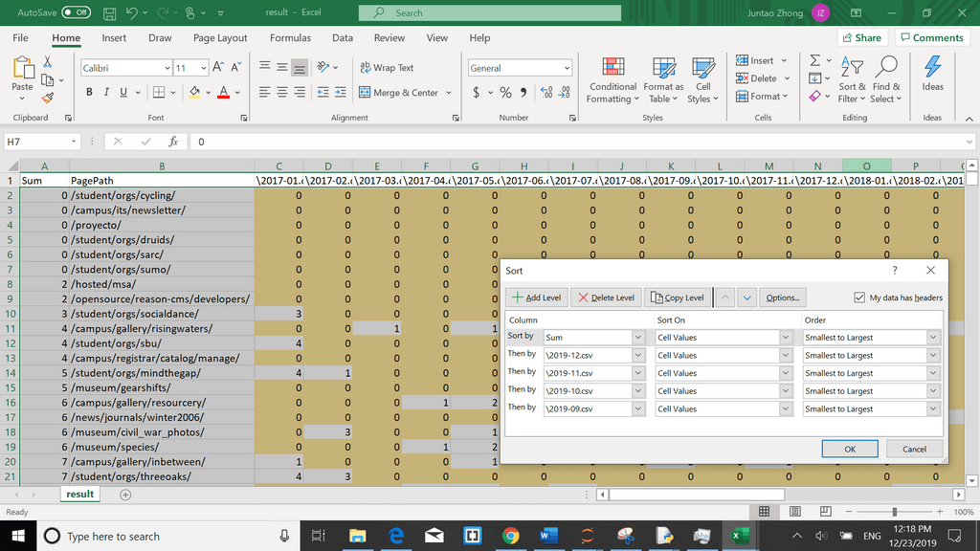Viewport: 980px width, 551px height.
Task: Click the Format Painter brush icon
Action: (48, 98)
